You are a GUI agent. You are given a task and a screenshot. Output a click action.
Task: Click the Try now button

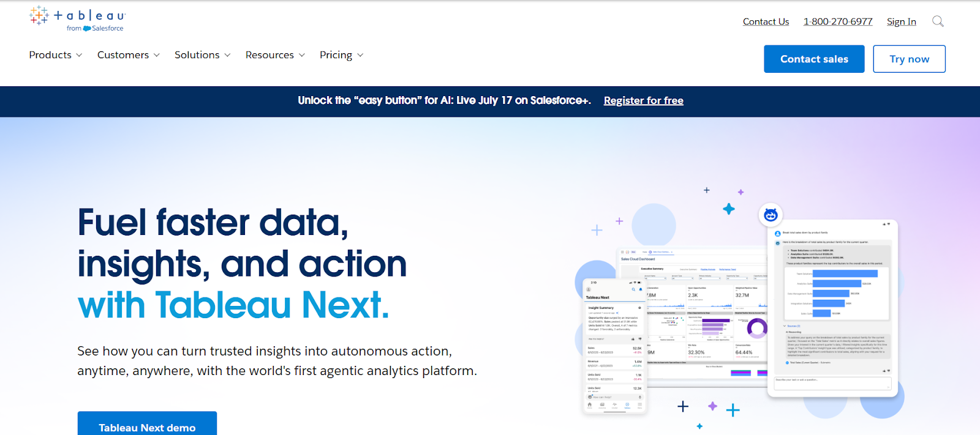click(909, 59)
